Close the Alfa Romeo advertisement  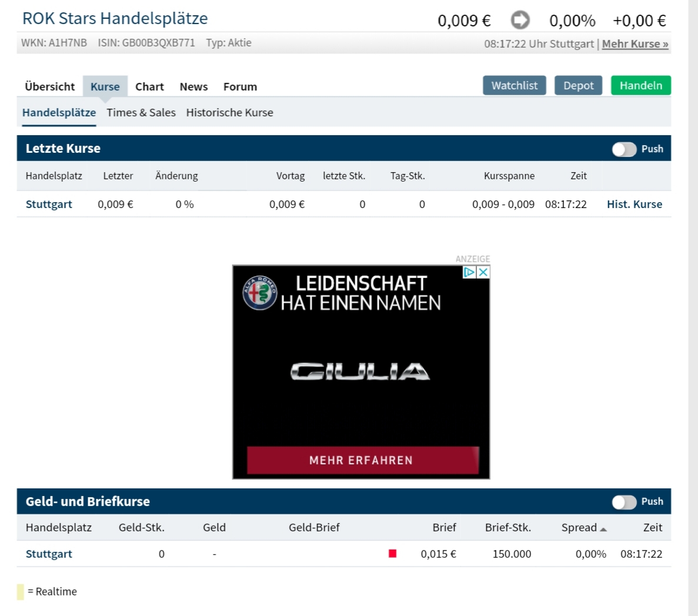[x=483, y=272]
